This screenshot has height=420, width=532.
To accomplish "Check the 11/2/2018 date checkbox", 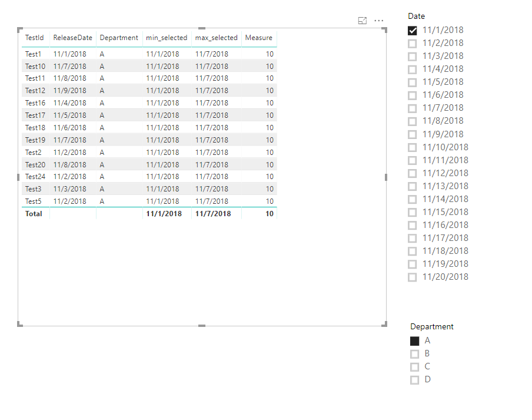I will [412, 44].
